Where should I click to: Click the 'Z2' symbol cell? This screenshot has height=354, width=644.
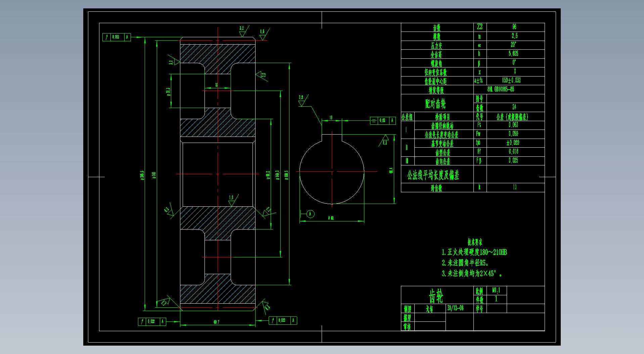pos(479,27)
